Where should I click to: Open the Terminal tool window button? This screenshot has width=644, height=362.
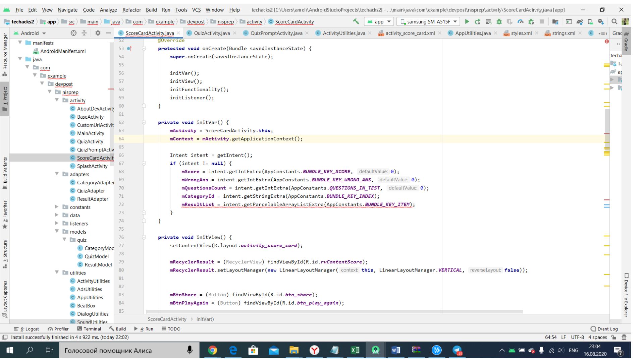pyautogui.click(x=89, y=329)
